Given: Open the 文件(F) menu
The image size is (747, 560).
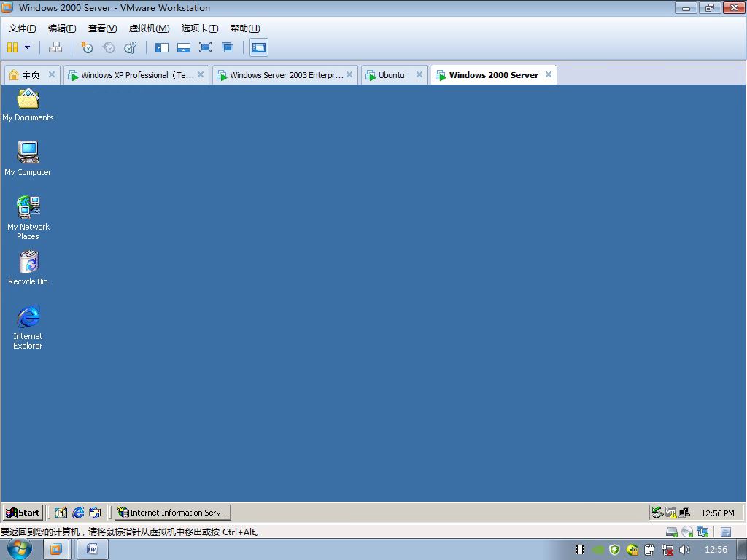Looking at the screenshot, I should [22, 28].
